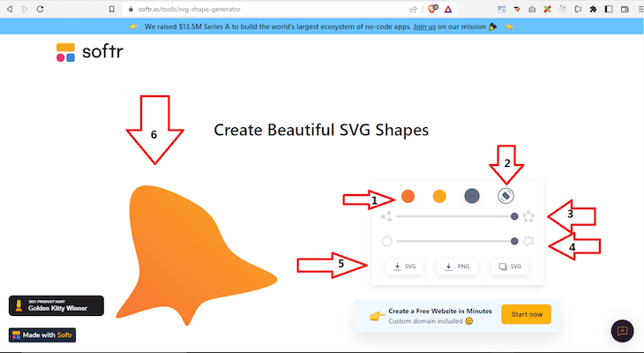644x353 pixels.
Task: Click the Create Beautiful SVG Shapes heading
Action: (x=321, y=131)
